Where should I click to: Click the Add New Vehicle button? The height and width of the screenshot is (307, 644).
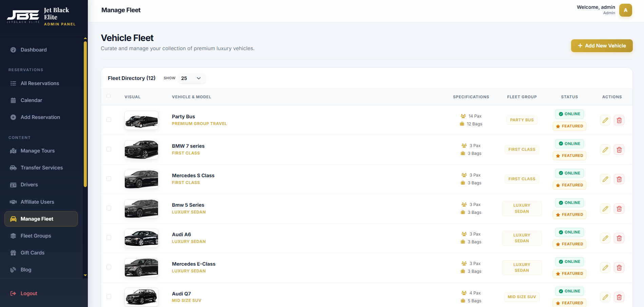pyautogui.click(x=602, y=46)
